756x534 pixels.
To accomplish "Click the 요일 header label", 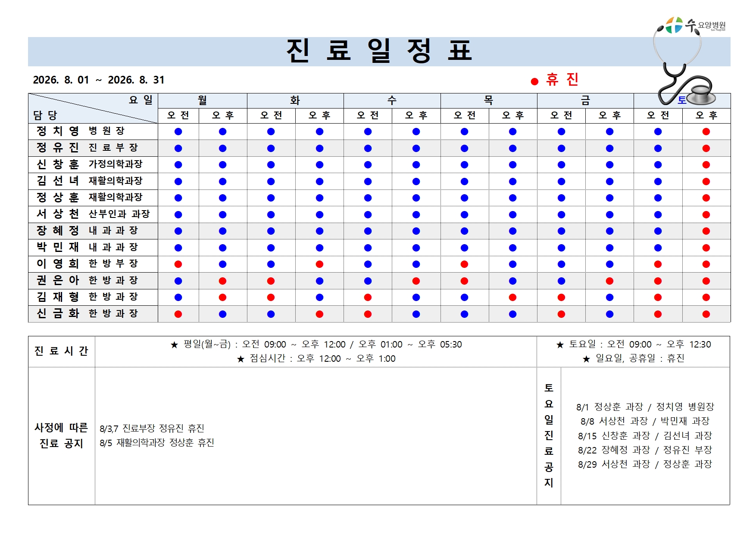I will click(x=141, y=100).
